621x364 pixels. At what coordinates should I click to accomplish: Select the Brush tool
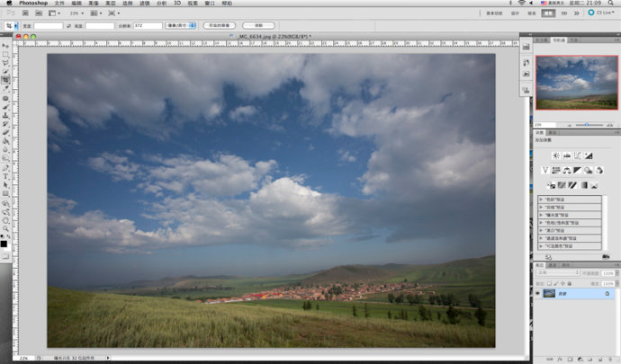pos(5,107)
